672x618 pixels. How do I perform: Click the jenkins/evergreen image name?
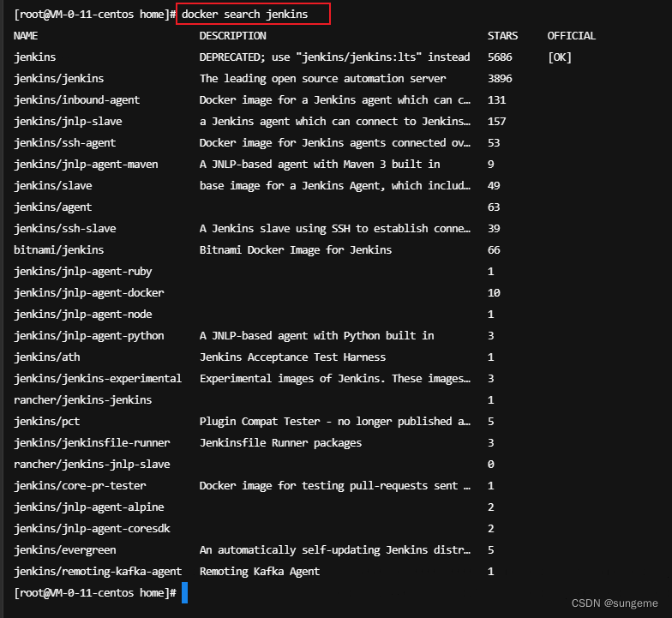point(65,550)
